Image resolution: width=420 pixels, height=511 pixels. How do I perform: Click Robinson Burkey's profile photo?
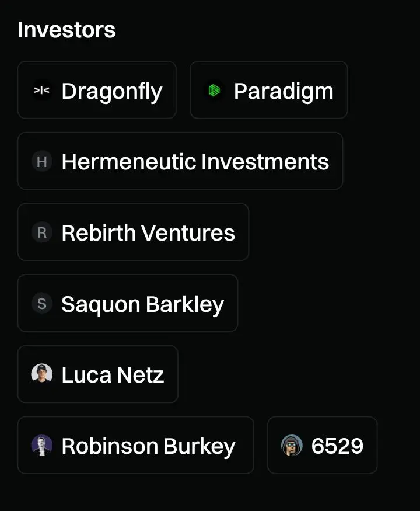(41, 445)
